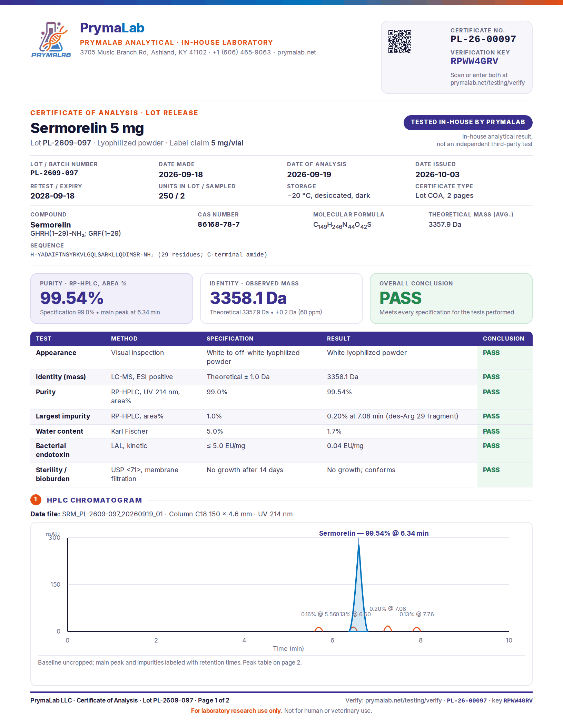Click the large 99.54% purity figure in the purity card
Viewport: 563px width, 728px height.
[x=72, y=298]
